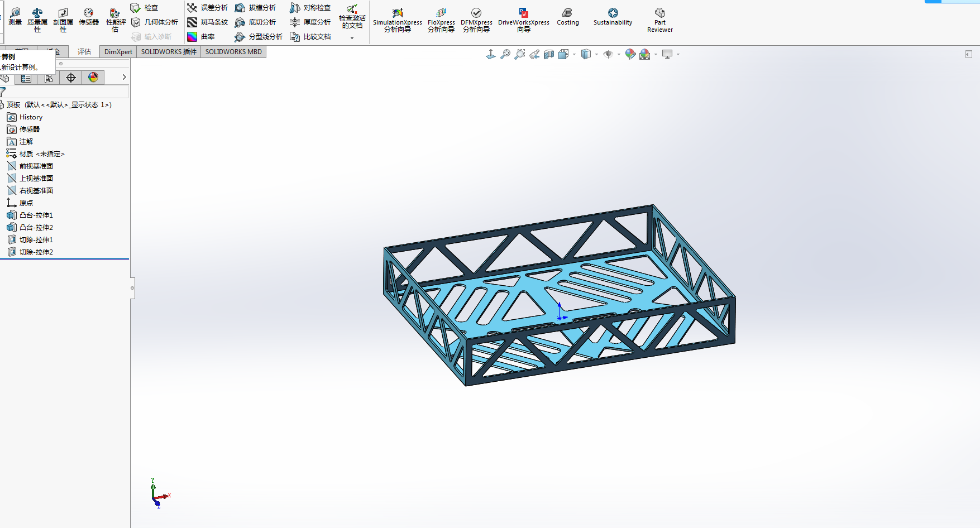Open 几何体分析 geometry analysis
This screenshot has height=528, width=980.
click(154, 22)
